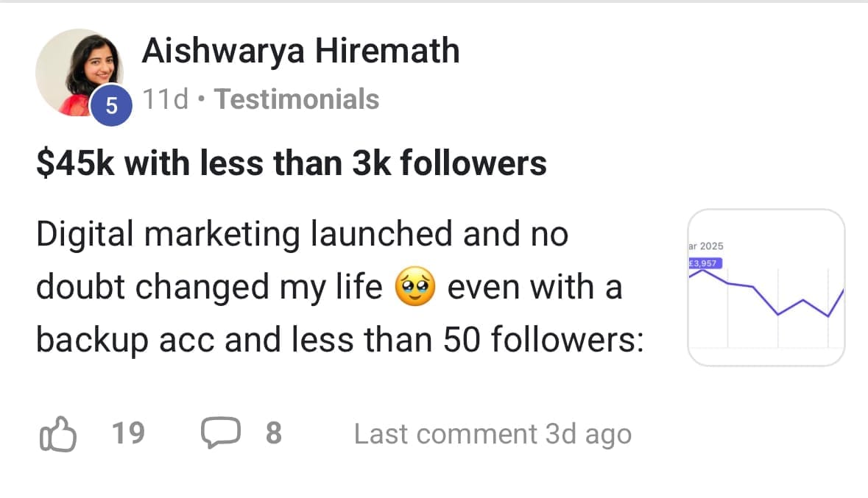Click the like count 19
868x498 pixels.
(x=128, y=433)
